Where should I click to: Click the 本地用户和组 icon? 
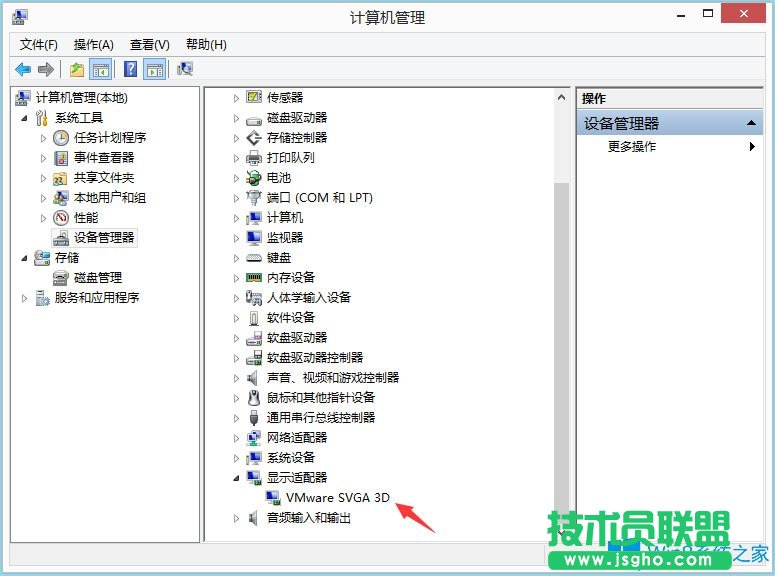pyautogui.click(x=60, y=198)
